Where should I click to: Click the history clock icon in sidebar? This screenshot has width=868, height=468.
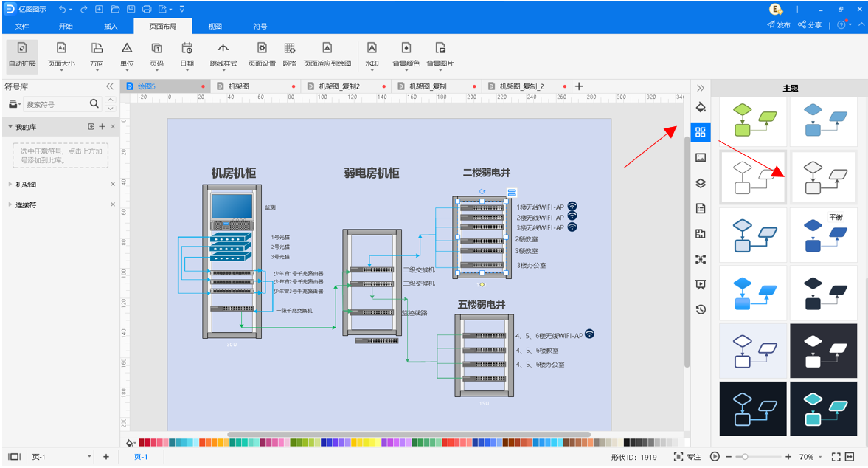(x=701, y=309)
